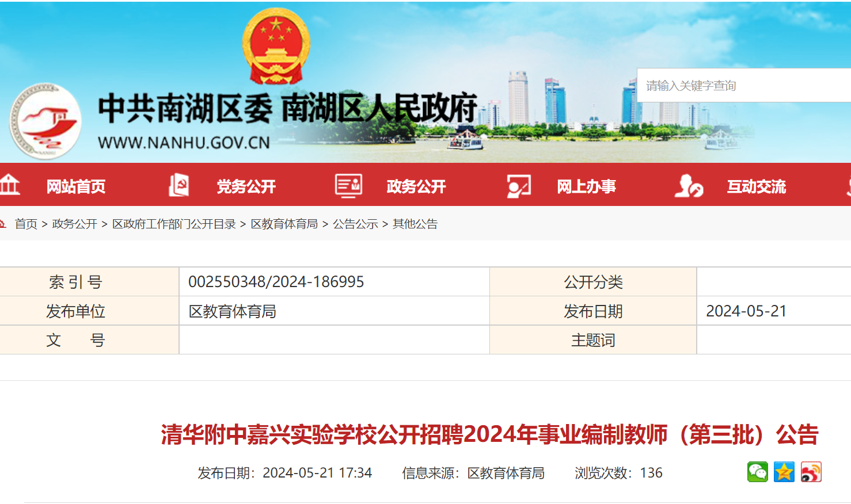Share the article to Weibo
851x504 pixels.
tap(811, 472)
